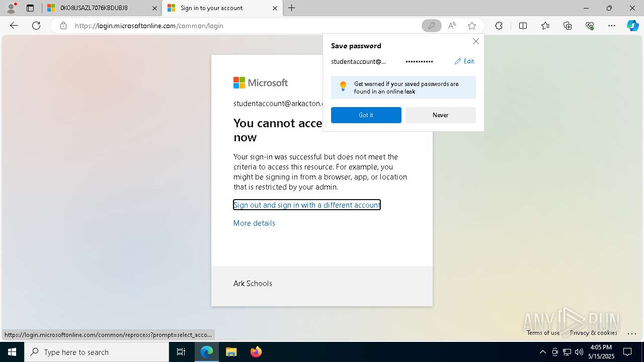Screen dimensions: 644x362
Task: Select the Sign in to your account tab
Action: tap(222, 8)
